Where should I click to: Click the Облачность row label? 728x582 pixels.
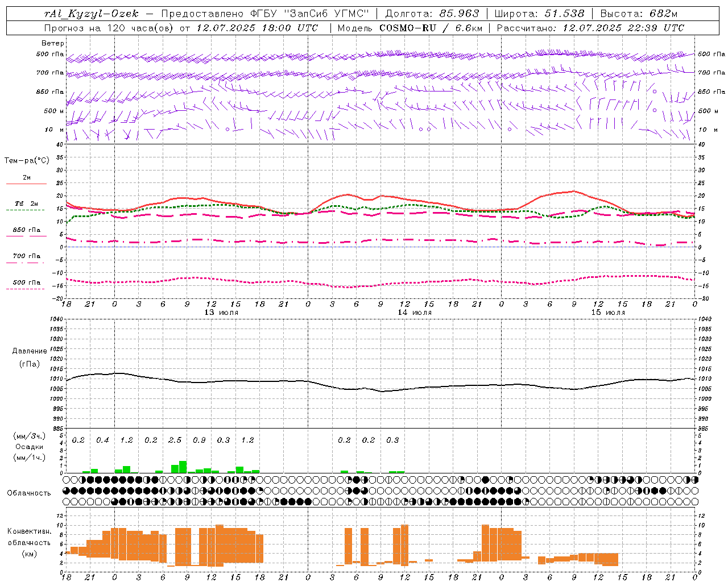click(29, 493)
